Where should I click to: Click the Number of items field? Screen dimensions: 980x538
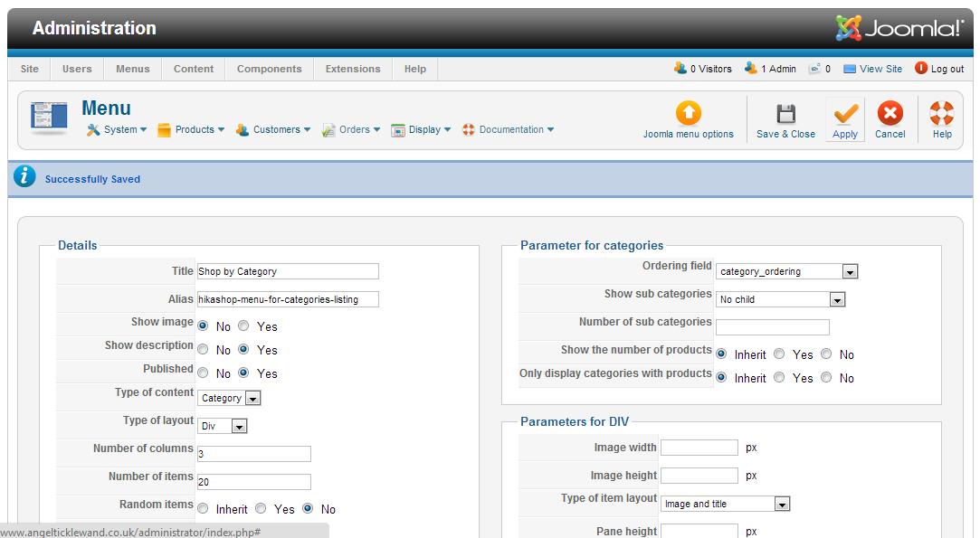(x=253, y=482)
